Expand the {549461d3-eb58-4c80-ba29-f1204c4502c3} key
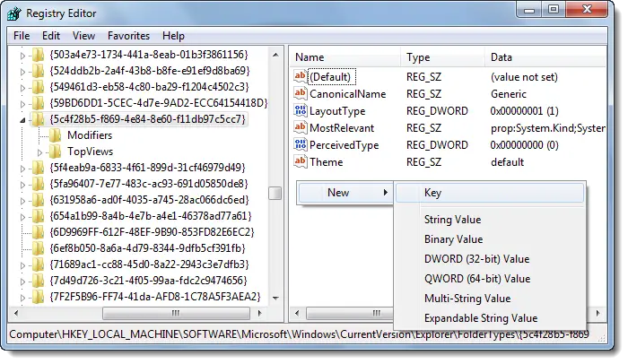 22,88
